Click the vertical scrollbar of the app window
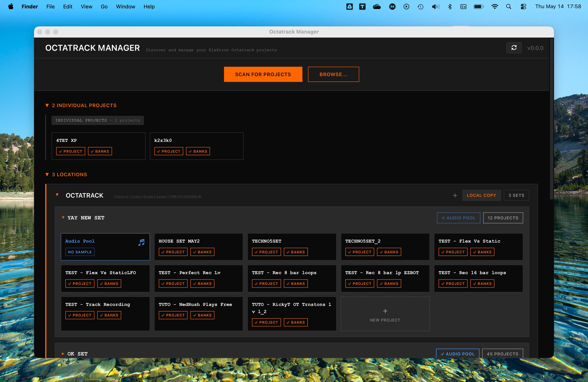Viewport: 588px width, 382px height. pyautogui.click(x=551, y=118)
